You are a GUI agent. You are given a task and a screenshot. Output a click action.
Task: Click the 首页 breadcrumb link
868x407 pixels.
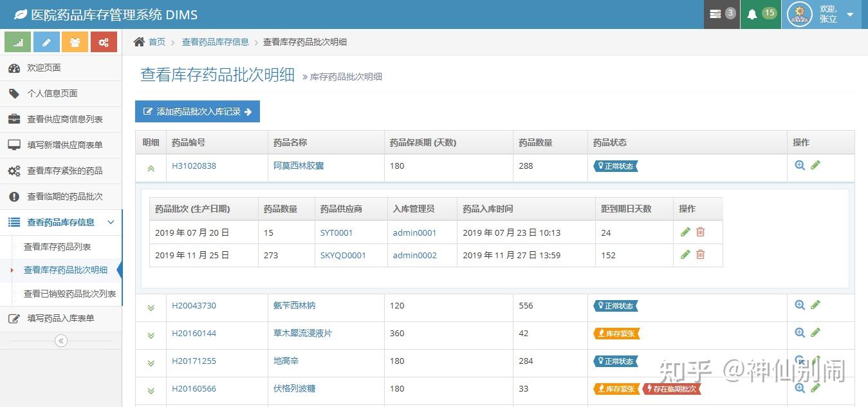(x=157, y=42)
